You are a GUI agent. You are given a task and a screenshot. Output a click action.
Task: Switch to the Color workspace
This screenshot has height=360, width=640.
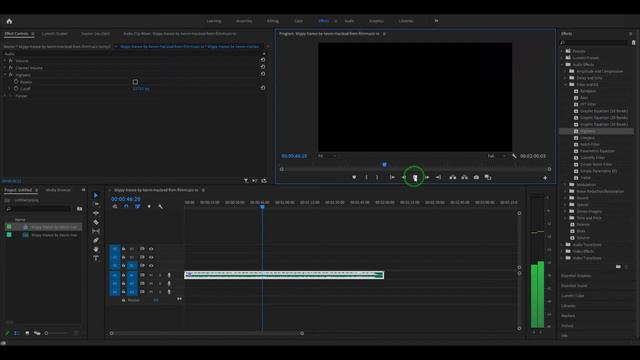tap(298, 21)
